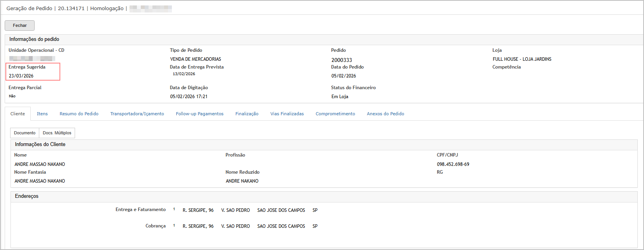Click the Pedido number 2000333
Image resolution: width=644 pixels, height=250 pixels.
[341, 60]
